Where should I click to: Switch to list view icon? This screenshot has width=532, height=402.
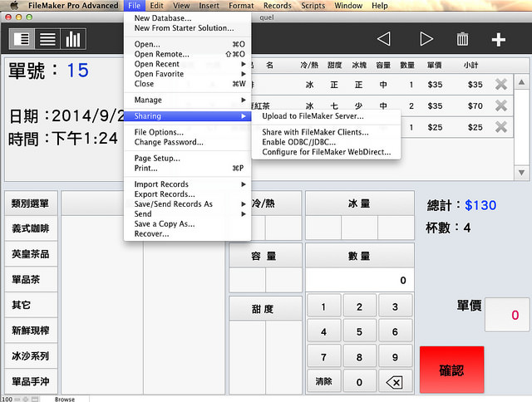(47, 39)
